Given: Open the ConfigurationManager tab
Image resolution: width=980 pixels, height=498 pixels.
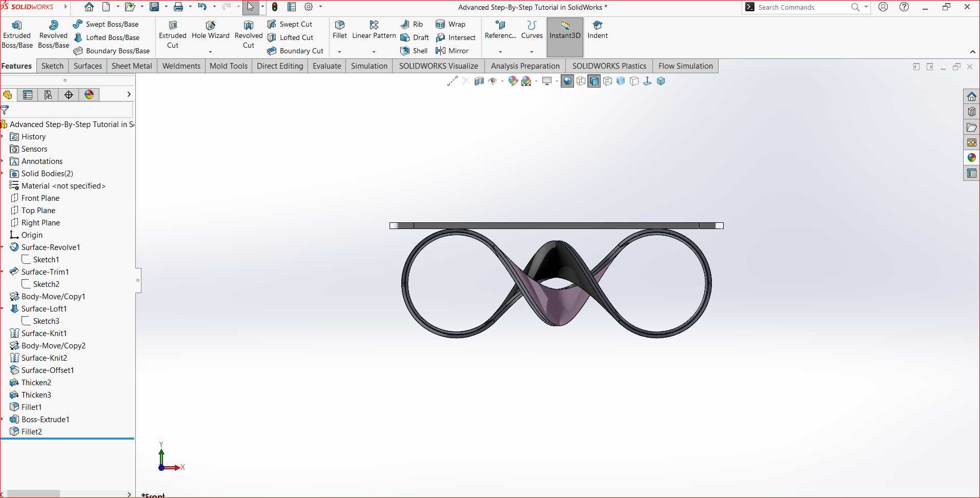Looking at the screenshot, I should tap(48, 95).
